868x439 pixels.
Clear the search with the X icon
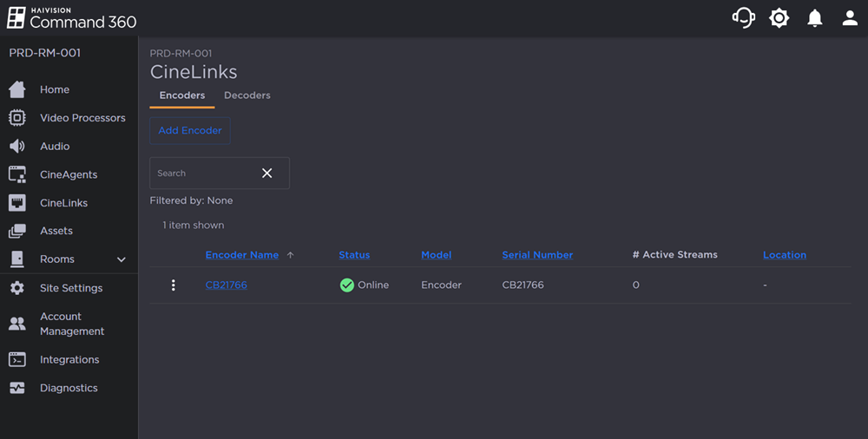point(266,174)
